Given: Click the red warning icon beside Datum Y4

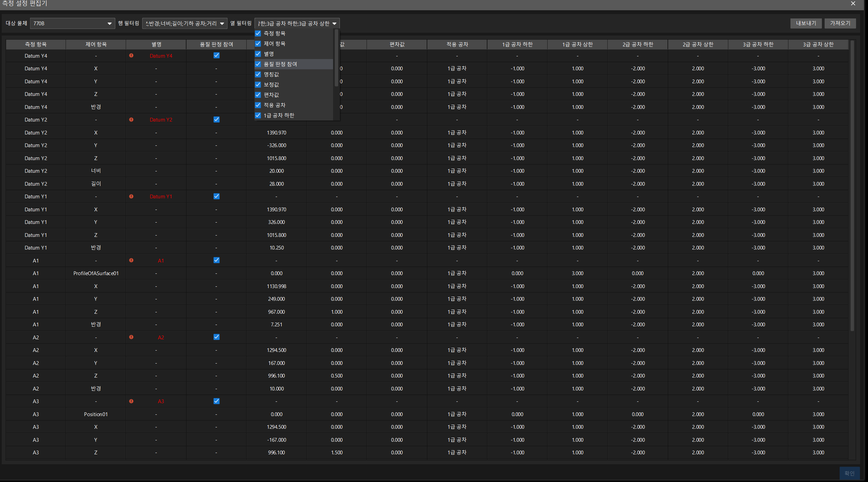Looking at the screenshot, I should pos(131,55).
